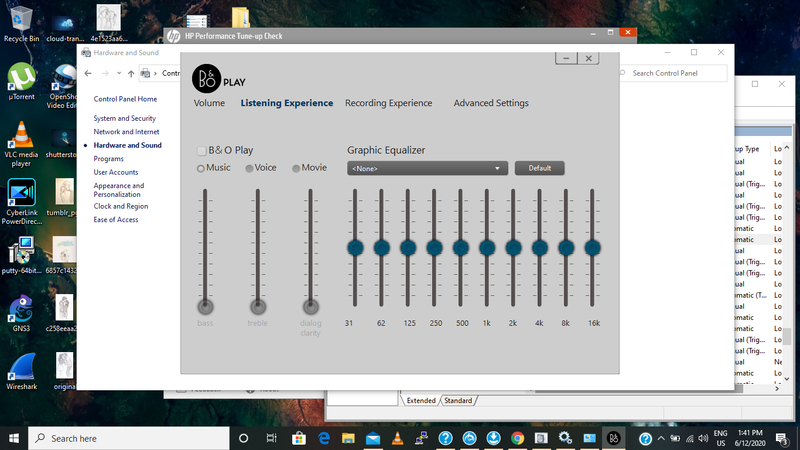
Task: Go to the Advanced Settings tab
Action: (491, 103)
